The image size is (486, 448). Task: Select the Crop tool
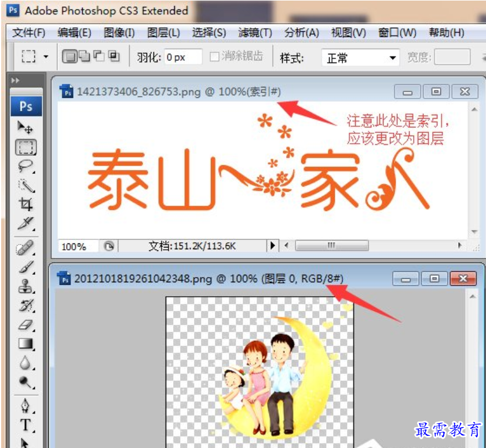coord(25,205)
